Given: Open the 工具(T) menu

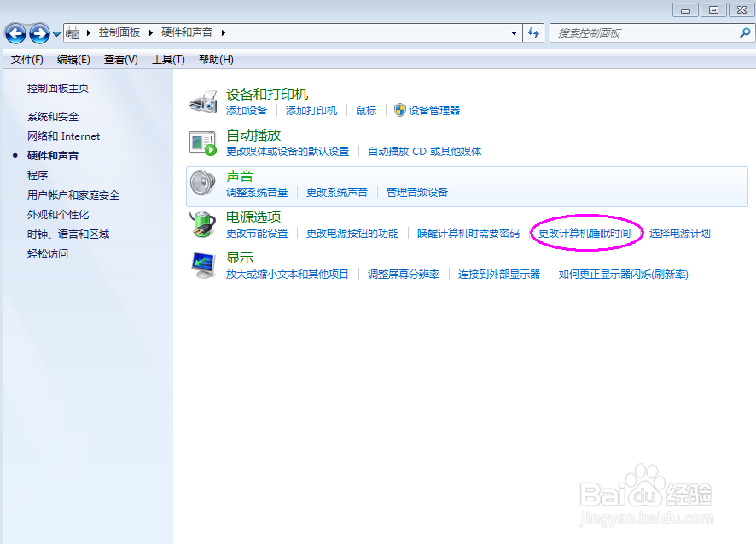Looking at the screenshot, I should point(168,60).
